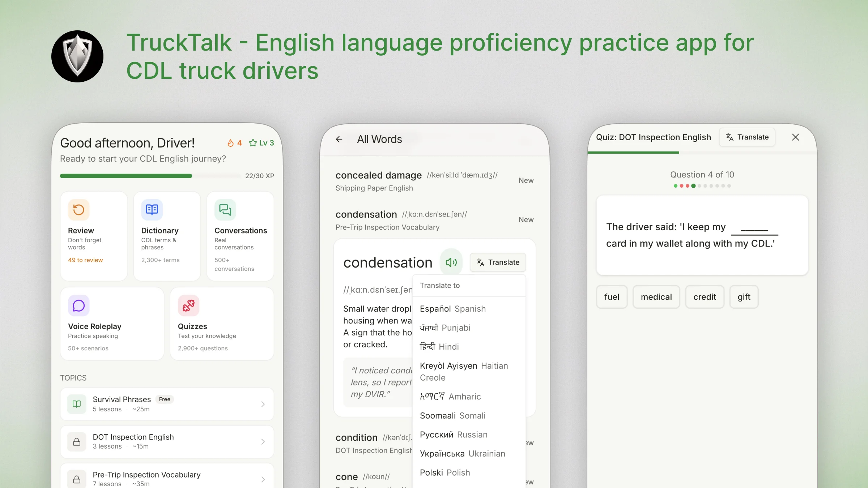Close the DOT Inspection English quiz
The height and width of the screenshot is (488, 868).
(796, 137)
